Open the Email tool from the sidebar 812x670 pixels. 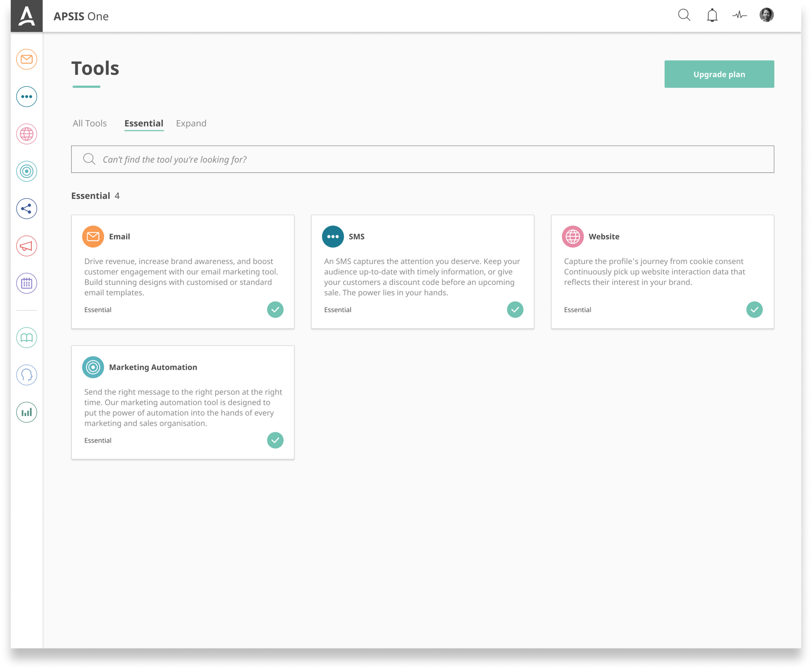(27, 59)
